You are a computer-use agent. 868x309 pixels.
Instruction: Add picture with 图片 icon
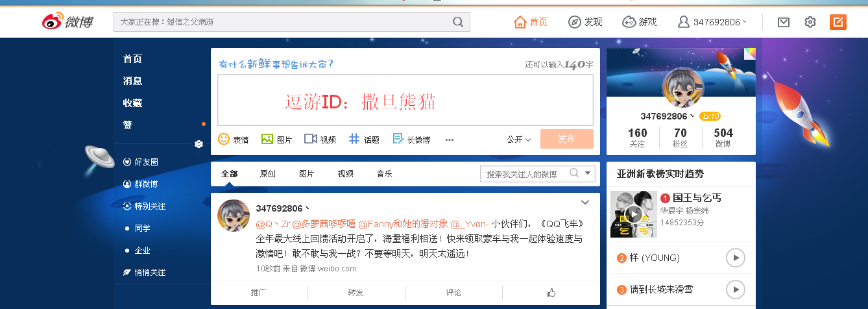click(x=267, y=139)
